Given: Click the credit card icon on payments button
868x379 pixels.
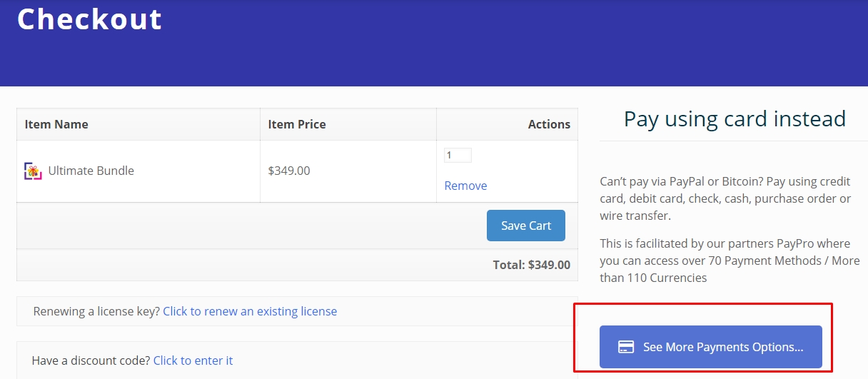Looking at the screenshot, I should (x=626, y=348).
